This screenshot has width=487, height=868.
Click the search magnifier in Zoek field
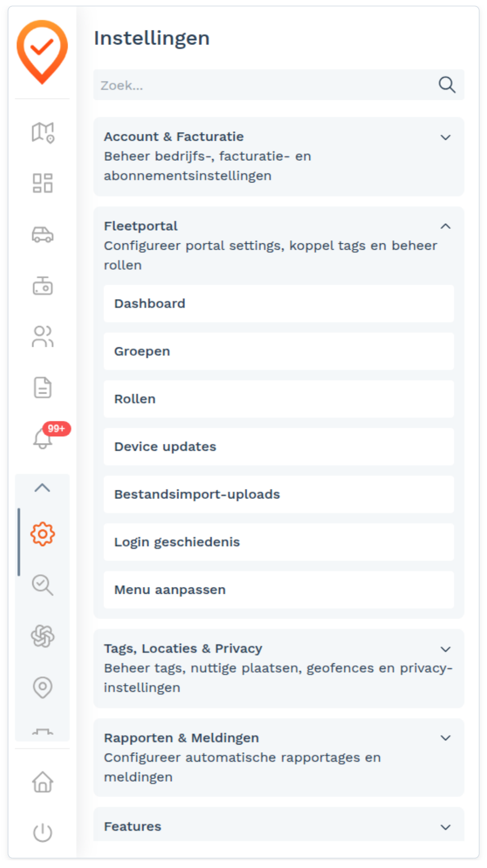pos(447,85)
